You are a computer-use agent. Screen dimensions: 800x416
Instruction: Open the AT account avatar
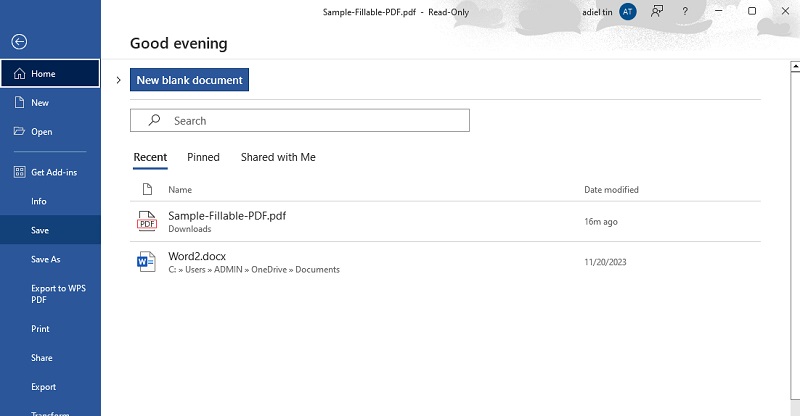pyautogui.click(x=628, y=12)
